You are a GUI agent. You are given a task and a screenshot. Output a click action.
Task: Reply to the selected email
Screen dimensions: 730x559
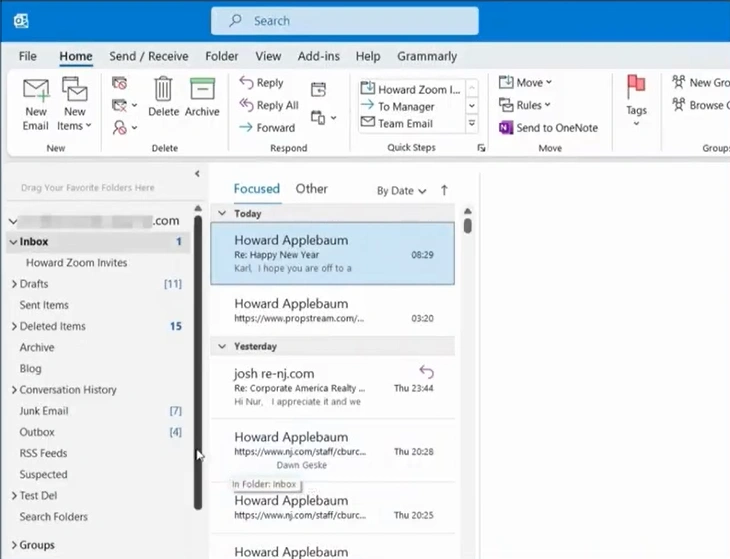click(x=261, y=83)
